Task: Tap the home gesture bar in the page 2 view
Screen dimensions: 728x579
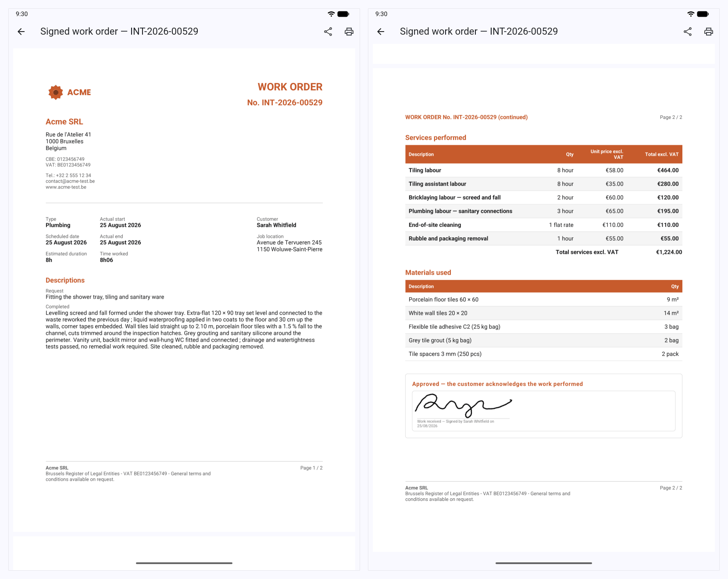Action: click(x=544, y=563)
